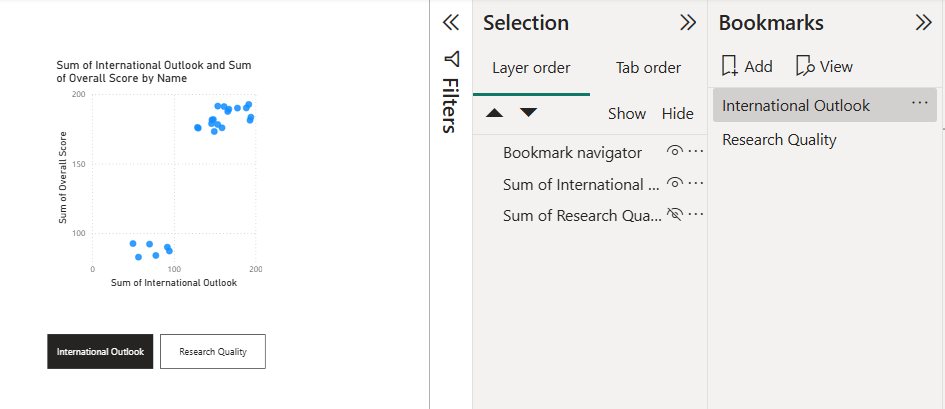Add a new bookmark
The image size is (945, 409).
pyautogui.click(x=747, y=66)
